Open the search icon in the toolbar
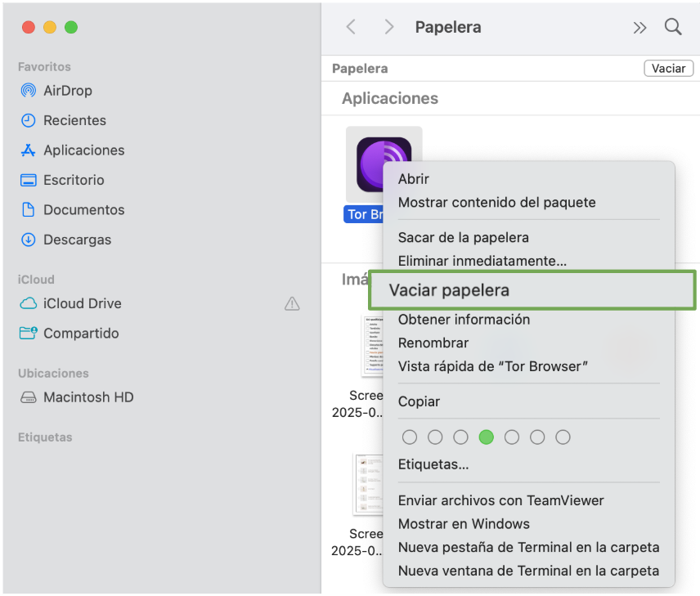Screen dimensions: 700x596 coord(672,27)
